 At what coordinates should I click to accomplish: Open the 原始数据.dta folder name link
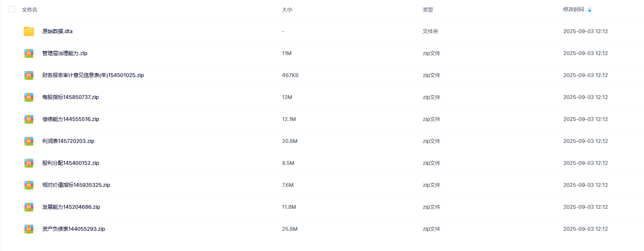click(57, 31)
